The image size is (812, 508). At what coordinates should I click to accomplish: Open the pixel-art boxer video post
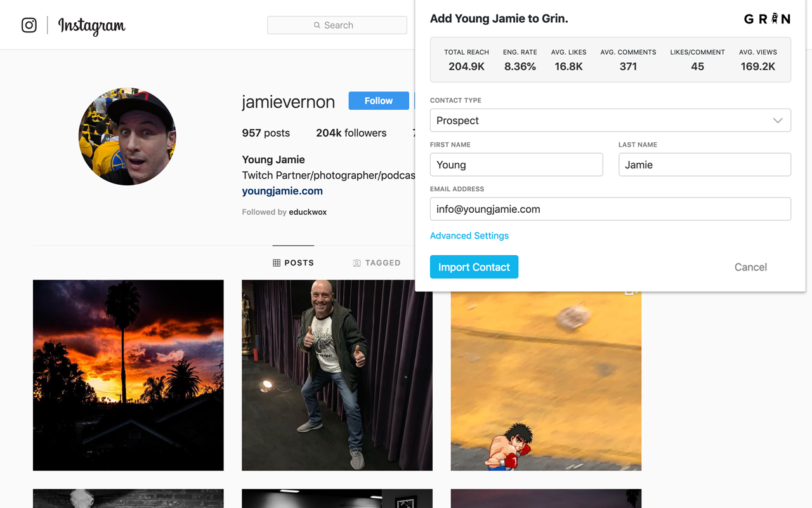click(x=546, y=381)
